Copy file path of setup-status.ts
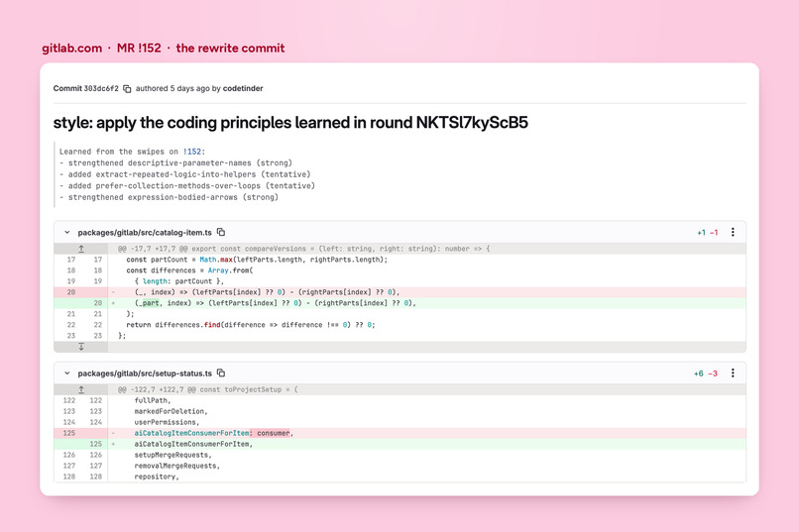 pyautogui.click(x=221, y=373)
